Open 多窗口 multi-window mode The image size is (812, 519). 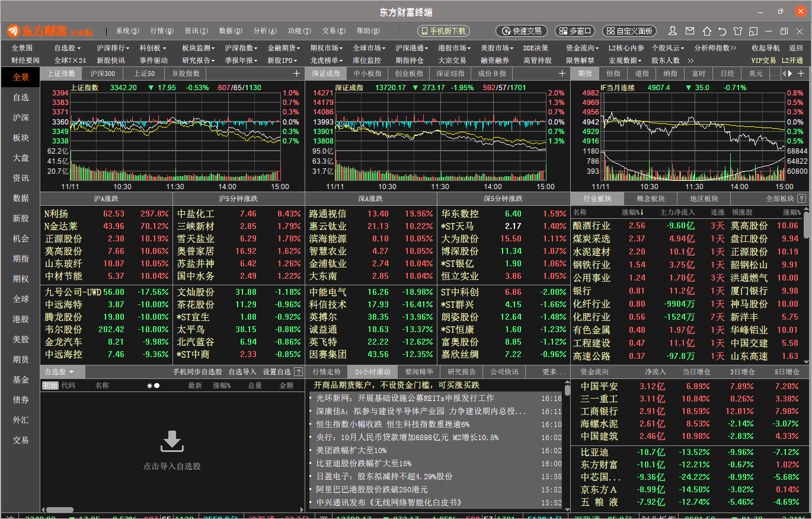tap(575, 31)
